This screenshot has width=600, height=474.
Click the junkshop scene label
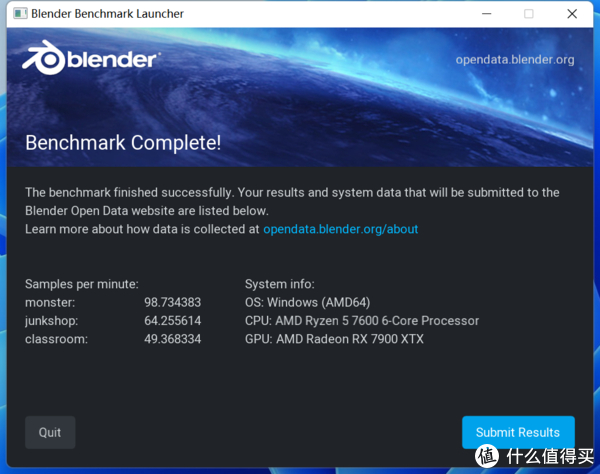[x=52, y=321]
